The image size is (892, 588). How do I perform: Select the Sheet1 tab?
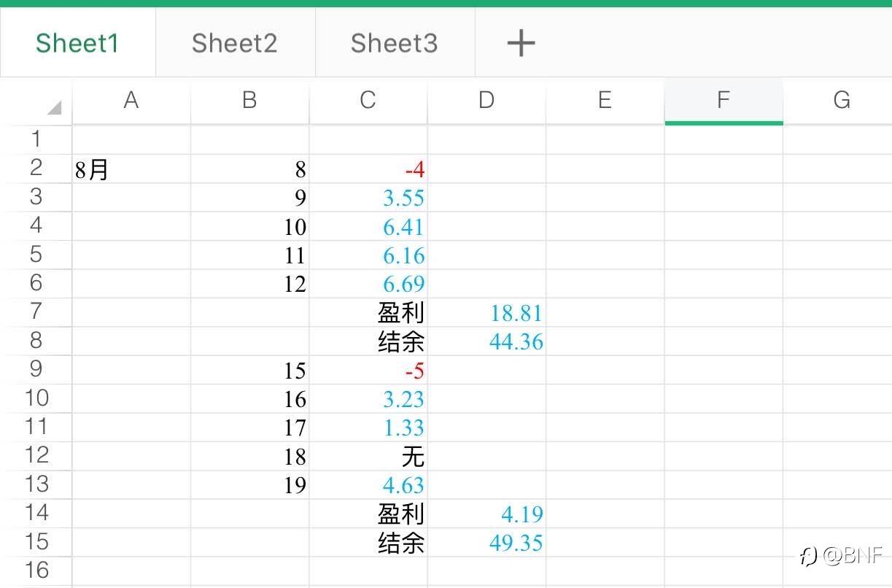pos(77,44)
